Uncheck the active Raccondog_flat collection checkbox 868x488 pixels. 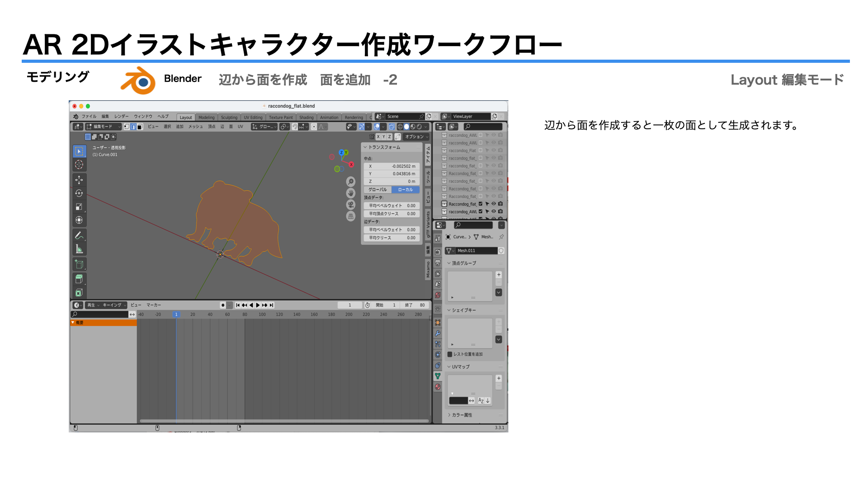[481, 204]
